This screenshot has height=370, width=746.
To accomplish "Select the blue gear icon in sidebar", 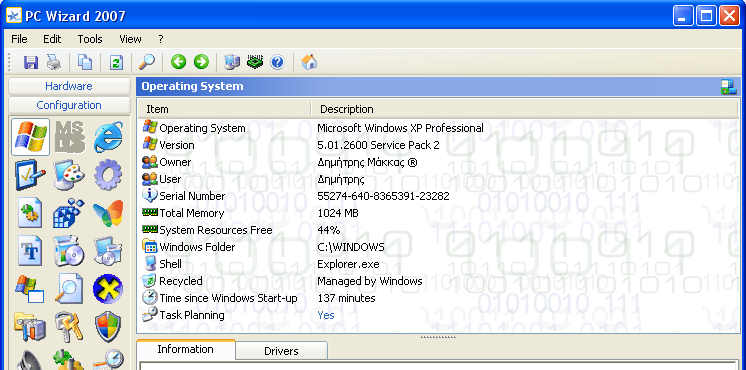I will pos(108,175).
